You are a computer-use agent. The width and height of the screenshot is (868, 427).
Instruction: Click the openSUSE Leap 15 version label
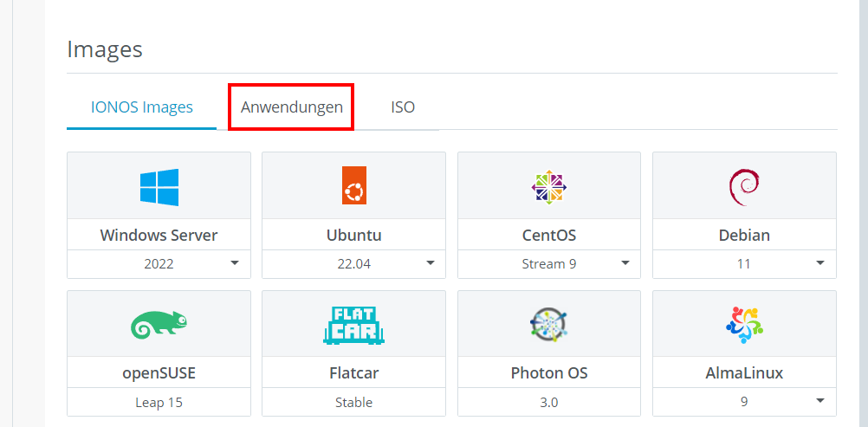pyautogui.click(x=159, y=403)
